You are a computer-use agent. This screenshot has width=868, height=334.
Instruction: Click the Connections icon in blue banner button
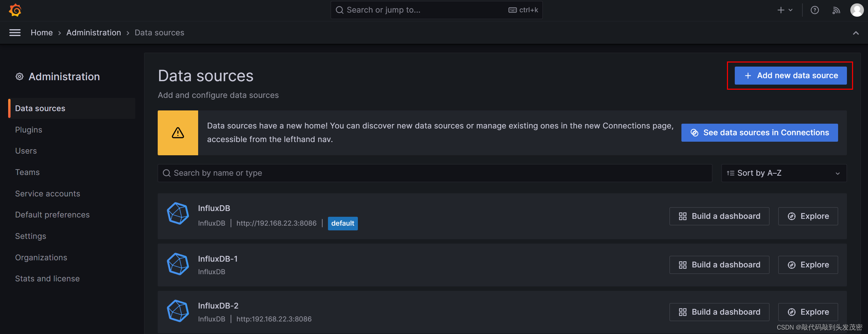[x=694, y=133]
